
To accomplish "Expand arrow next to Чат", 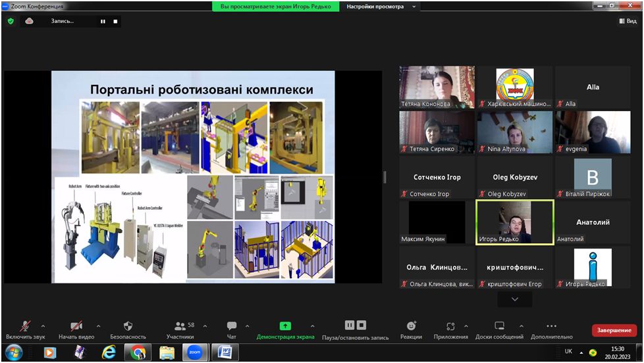I will (x=247, y=326).
